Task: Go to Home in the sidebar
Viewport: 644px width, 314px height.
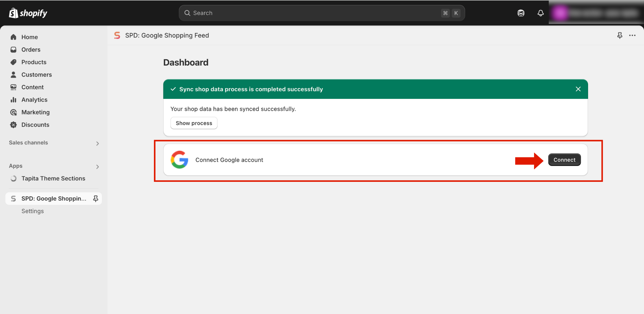Action: pyautogui.click(x=54, y=37)
